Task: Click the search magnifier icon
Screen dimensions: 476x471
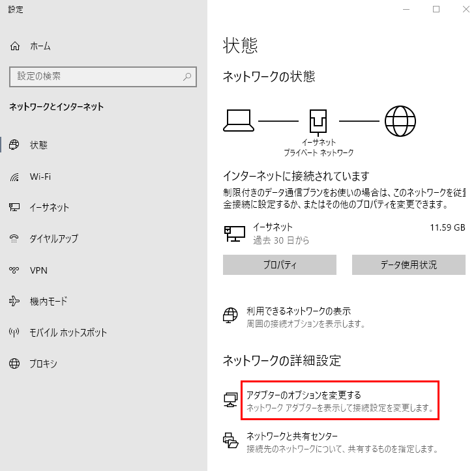Action: (187, 76)
